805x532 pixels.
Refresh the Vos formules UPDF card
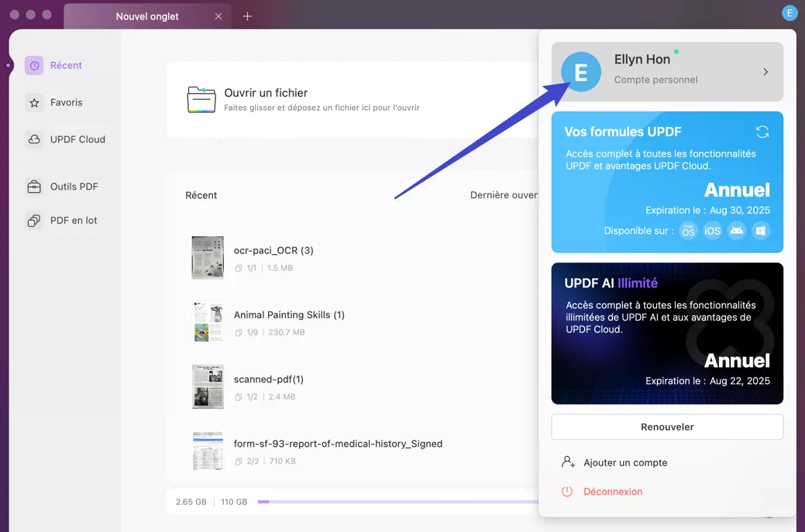click(762, 132)
